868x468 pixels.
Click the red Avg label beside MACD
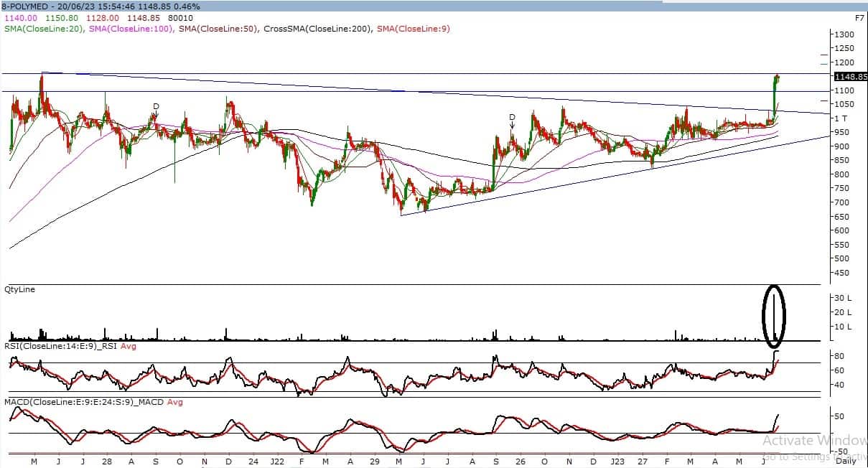point(175,402)
